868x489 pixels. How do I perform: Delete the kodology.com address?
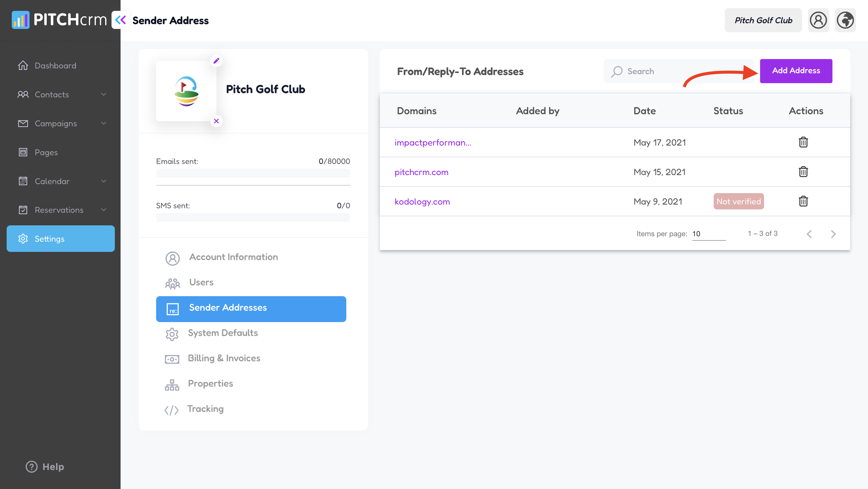tap(803, 201)
